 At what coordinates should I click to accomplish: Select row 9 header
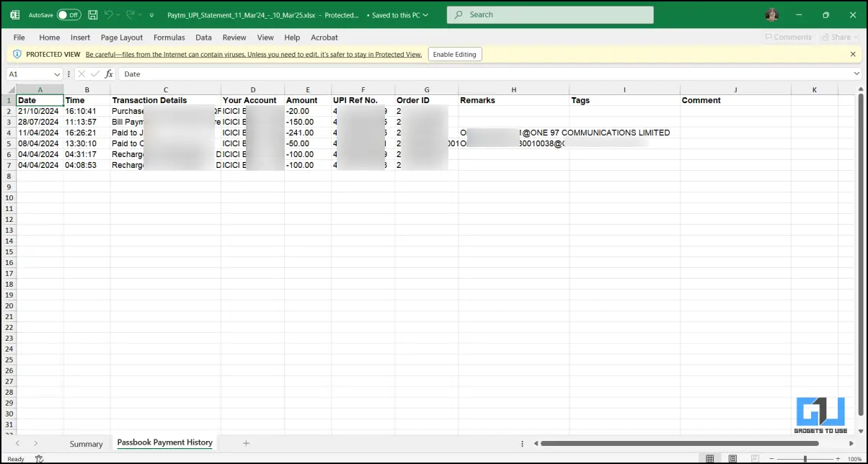(9, 187)
